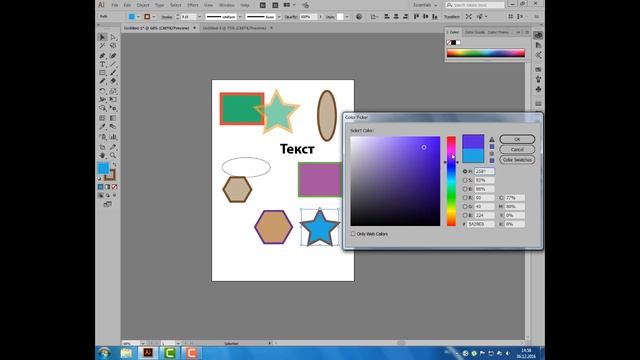
Task: Click the hex color value input field
Action: click(x=480, y=224)
